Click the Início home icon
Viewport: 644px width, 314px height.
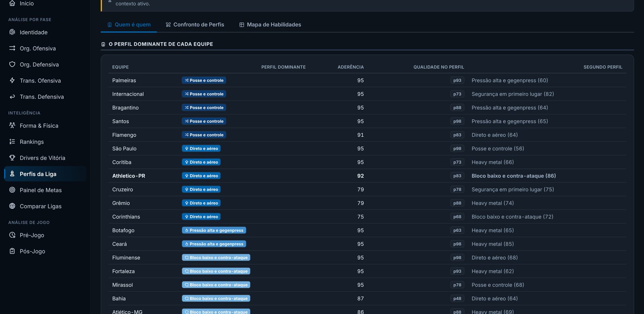click(12, 3)
